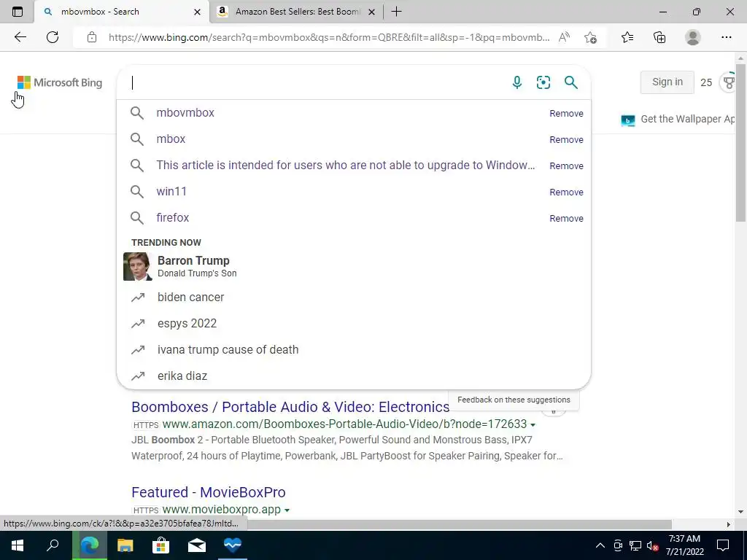Click the magnifier search submit icon
This screenshot has height=560, width=747.
pyautogui.click(x=570, y=82)
